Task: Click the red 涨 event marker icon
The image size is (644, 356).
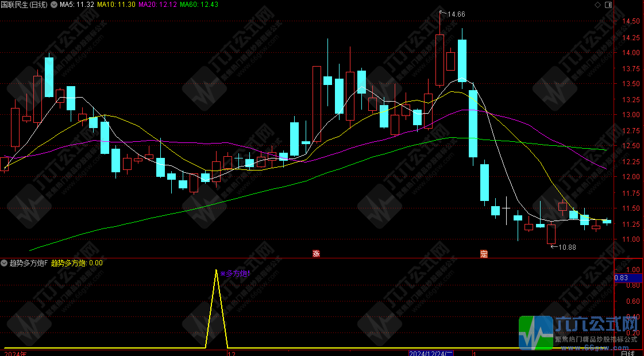Action: point(315,254)
